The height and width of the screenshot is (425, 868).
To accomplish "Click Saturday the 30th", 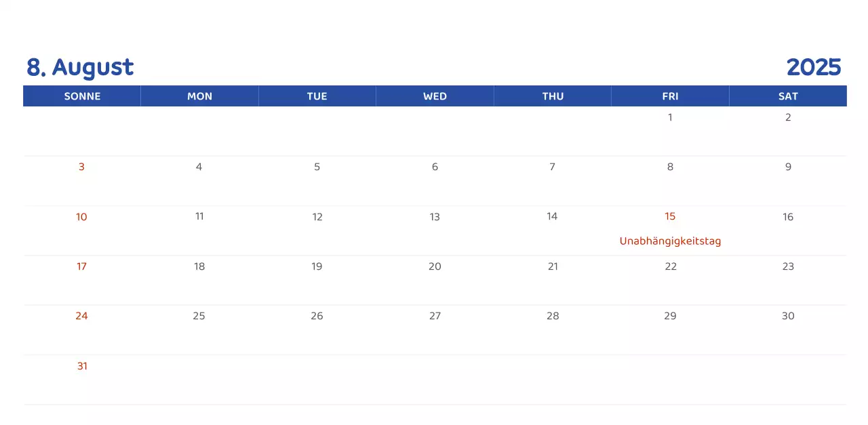I will pyautogui.click(x=788, y=316).
